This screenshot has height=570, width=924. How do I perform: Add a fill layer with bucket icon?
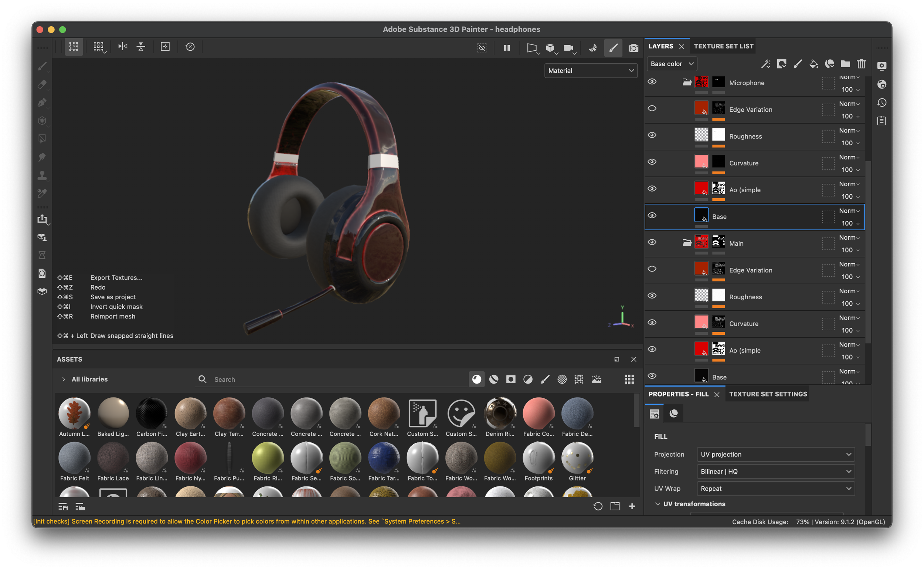[x=813, y=64]
